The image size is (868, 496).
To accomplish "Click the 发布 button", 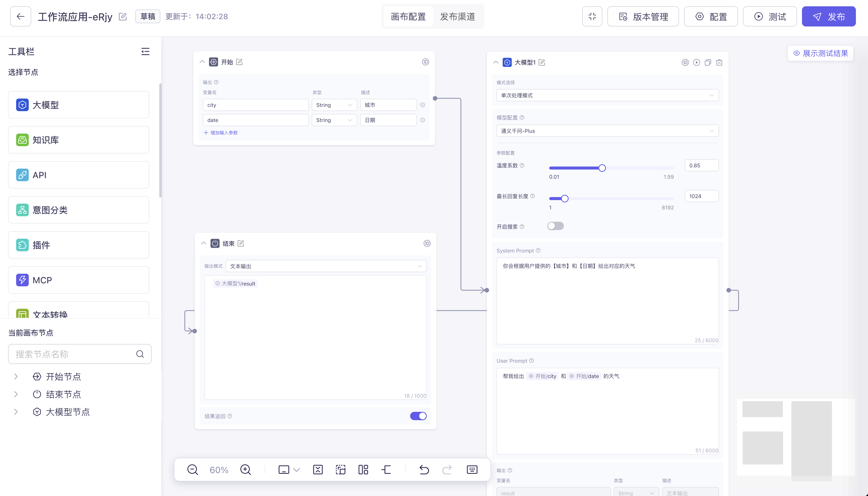I will pos(828,17).
